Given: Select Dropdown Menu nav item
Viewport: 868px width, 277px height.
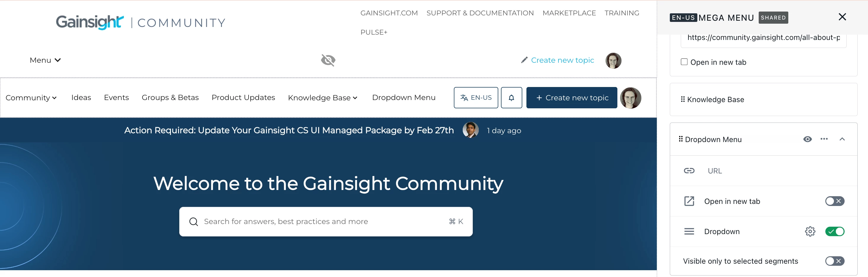Looking at the screenshot, I should pyautogui.click(x=404, y=98).
